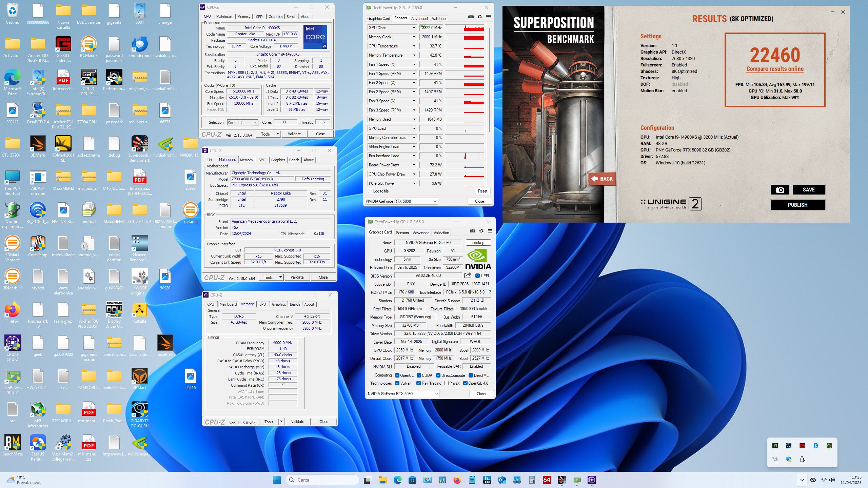868x488 pixels.
Task: Open the BenchMate desktop icon
Action: coord(13,445)
